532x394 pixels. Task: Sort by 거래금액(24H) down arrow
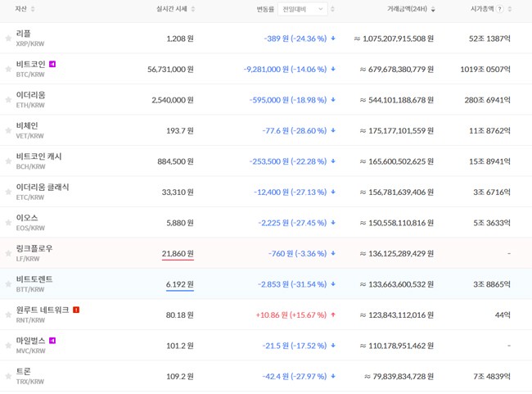click(433, 10)
